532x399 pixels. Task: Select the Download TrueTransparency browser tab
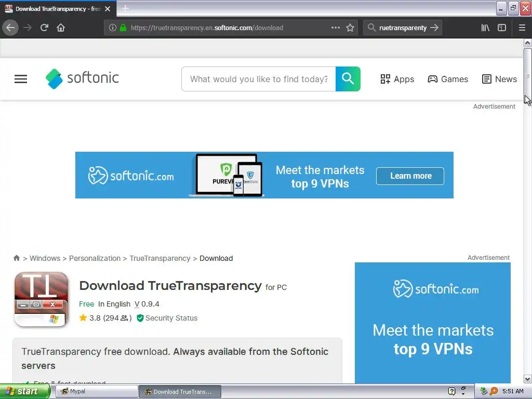click(x=58, y=9)
